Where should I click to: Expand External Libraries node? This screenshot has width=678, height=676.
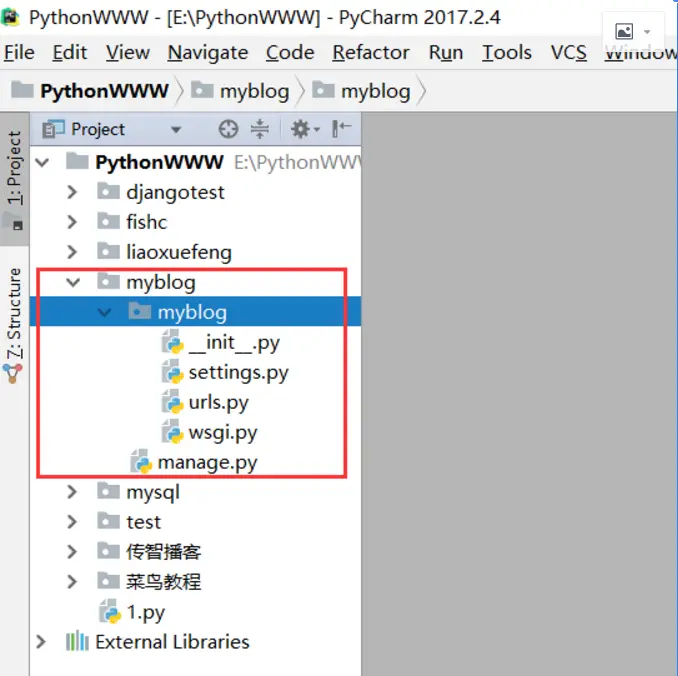[x=41, y=642]
